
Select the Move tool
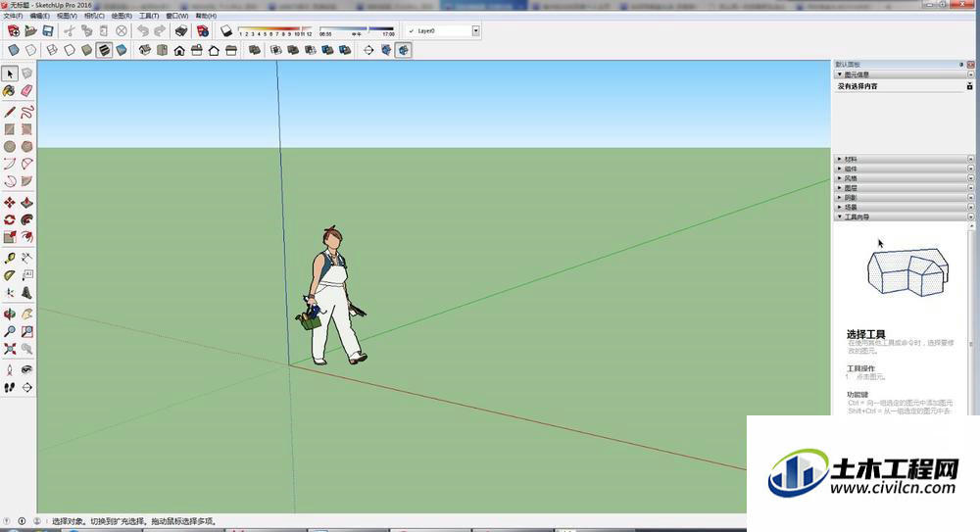pos(10,203)
